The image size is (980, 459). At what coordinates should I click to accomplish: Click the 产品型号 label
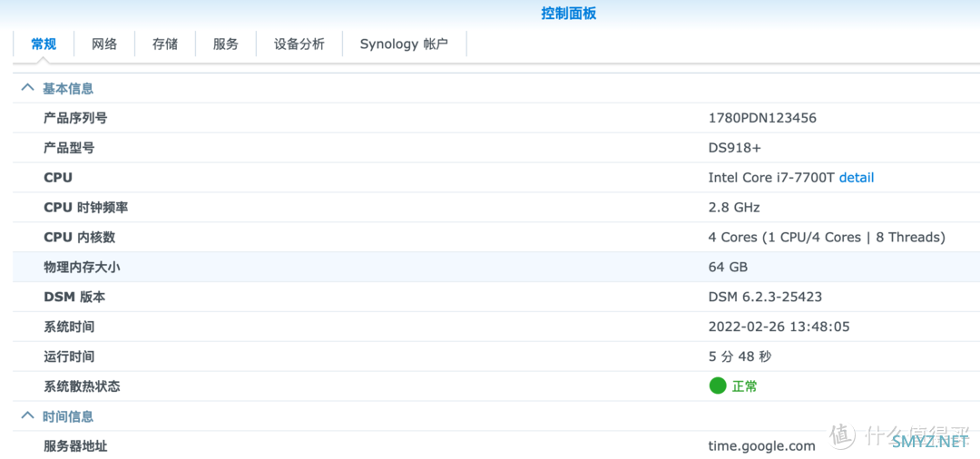click(69, 148)
